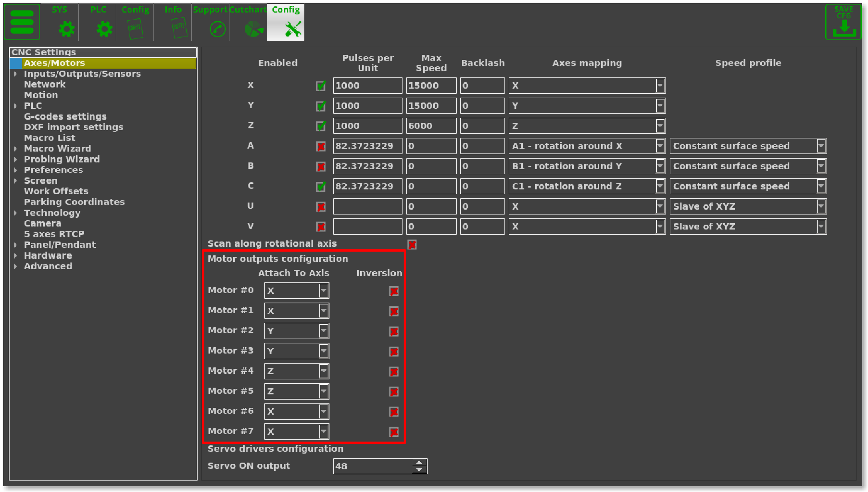Increment the Servo ON output value
868x492 pixels.
pos(419,462)
